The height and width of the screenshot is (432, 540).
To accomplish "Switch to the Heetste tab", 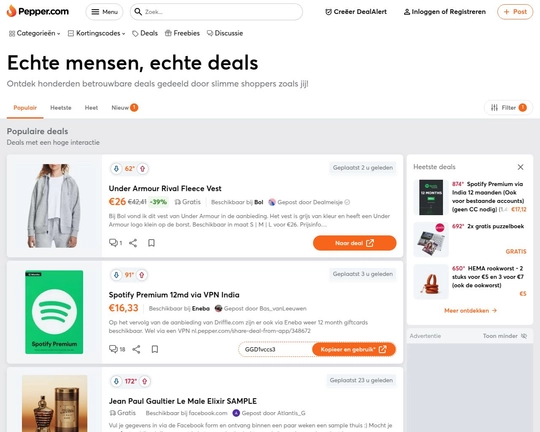I will (x=61, y=108).
